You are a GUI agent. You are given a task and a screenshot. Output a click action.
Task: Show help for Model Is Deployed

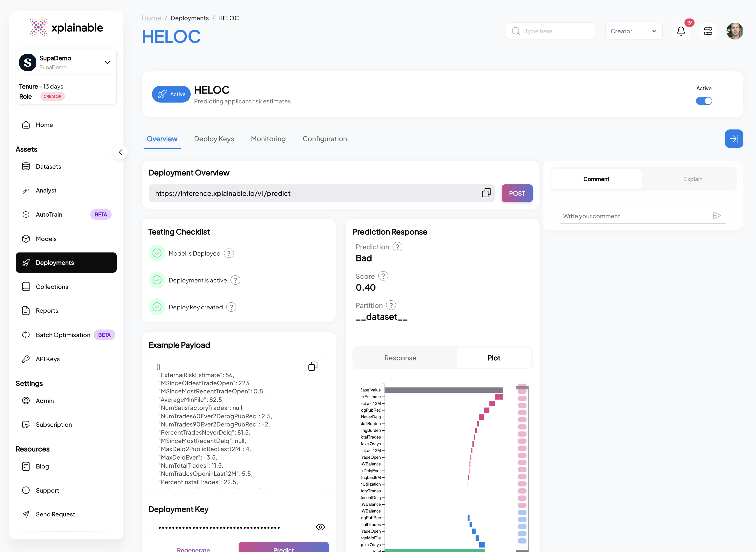pyautogui.click(x=229, y=253)
